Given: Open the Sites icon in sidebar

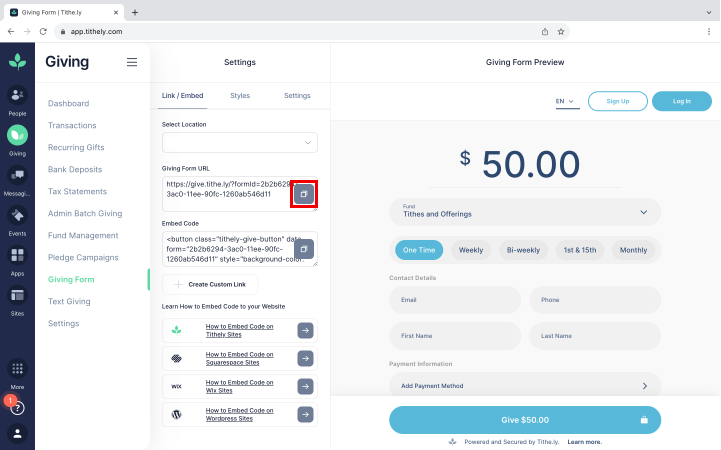Looking at the screenshot, I should tap(17, 295).
